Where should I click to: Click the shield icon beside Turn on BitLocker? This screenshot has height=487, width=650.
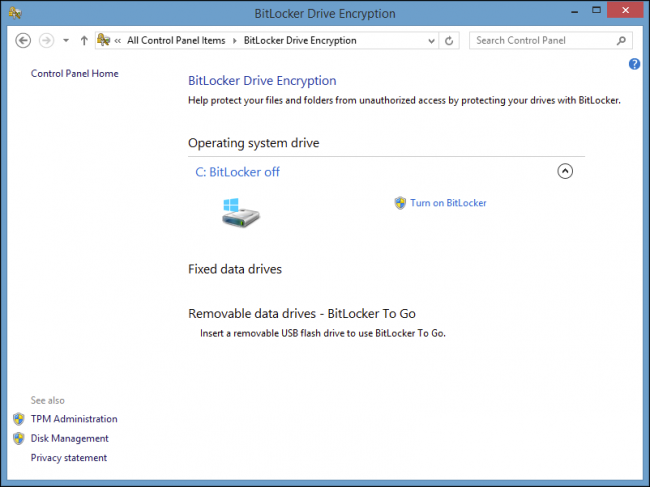[400, 203]
